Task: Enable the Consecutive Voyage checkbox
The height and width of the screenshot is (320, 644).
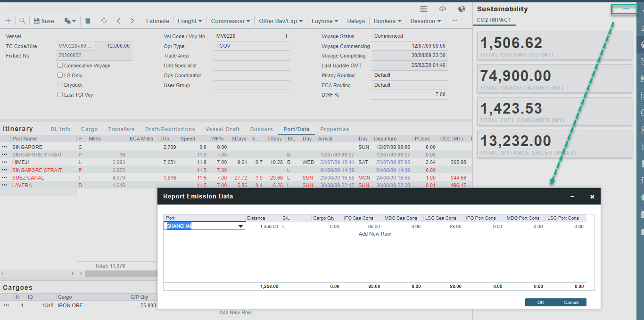Action: tap(60, 66)
